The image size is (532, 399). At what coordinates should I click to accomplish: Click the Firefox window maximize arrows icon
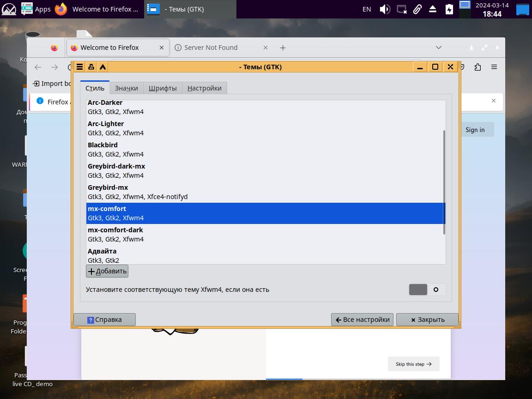484,48
